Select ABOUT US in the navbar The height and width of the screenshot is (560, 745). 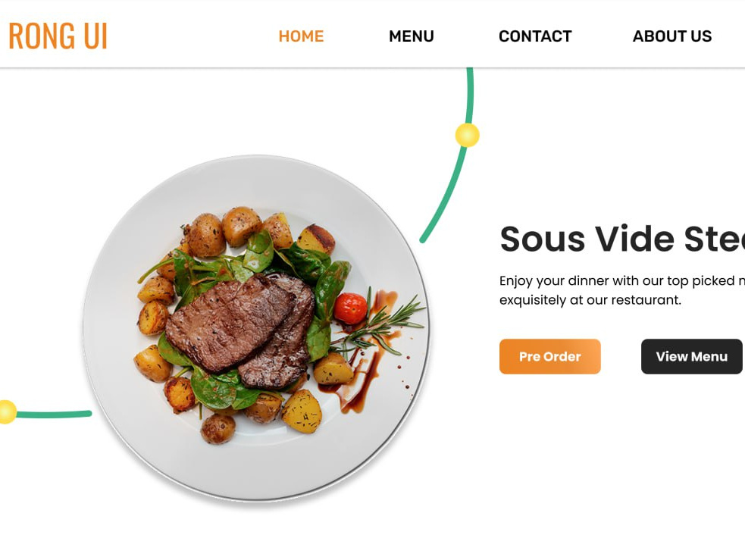click(671, 36)
